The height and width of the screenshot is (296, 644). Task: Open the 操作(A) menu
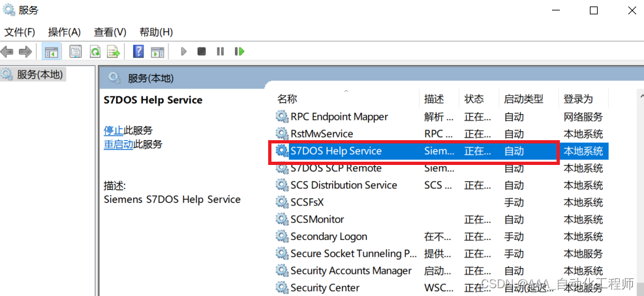(65, 32)
